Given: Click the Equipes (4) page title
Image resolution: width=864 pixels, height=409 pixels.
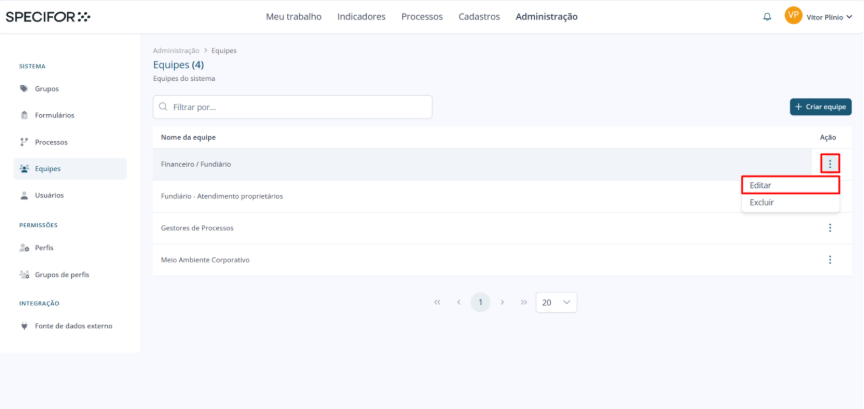Looking at the screenshot, I should click(x=179, y=65).
